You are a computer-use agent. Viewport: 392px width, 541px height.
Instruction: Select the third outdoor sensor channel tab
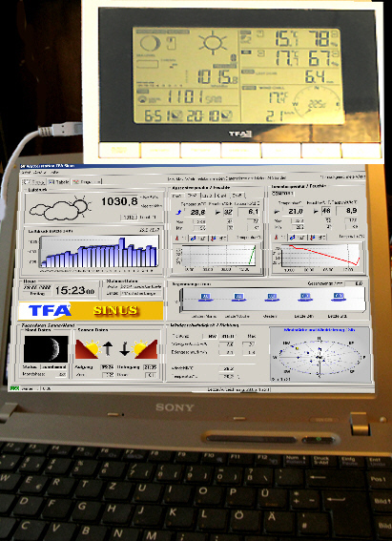[x=208, y=196]
